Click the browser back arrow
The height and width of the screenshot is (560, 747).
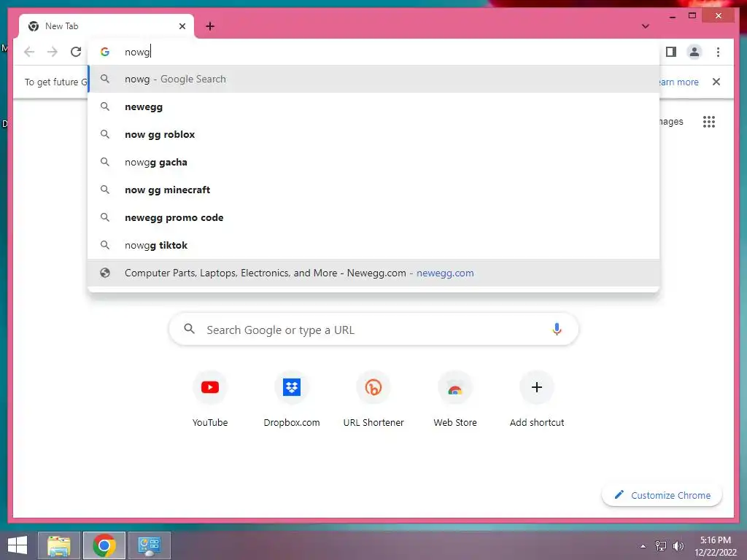click(x=29, y=52)
